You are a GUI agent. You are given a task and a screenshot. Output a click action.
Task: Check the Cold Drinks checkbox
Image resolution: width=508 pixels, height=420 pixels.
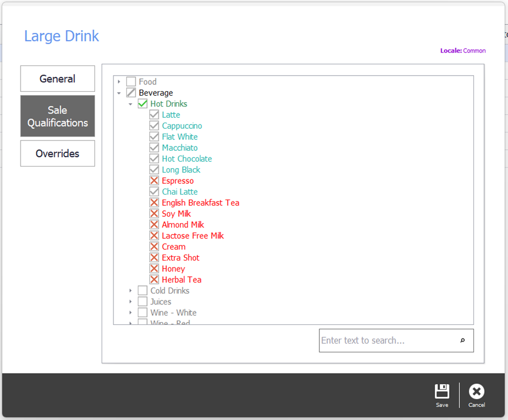(143, 291)
